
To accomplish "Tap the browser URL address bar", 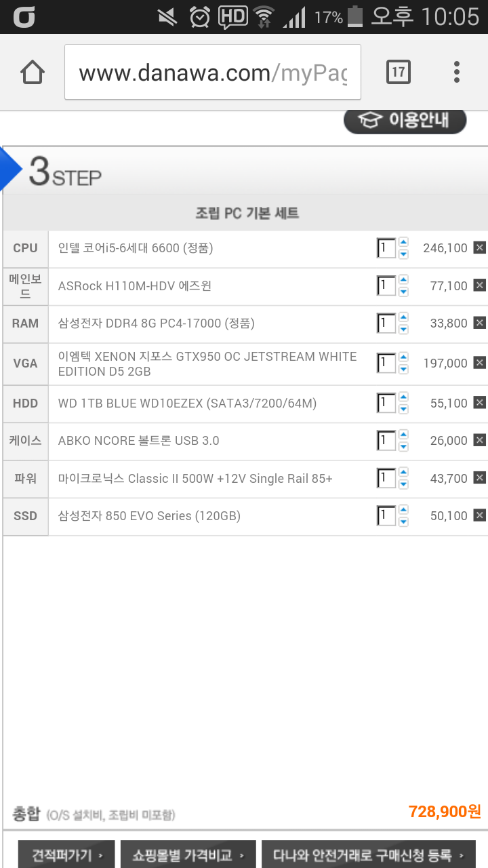I will coord(212,73).
